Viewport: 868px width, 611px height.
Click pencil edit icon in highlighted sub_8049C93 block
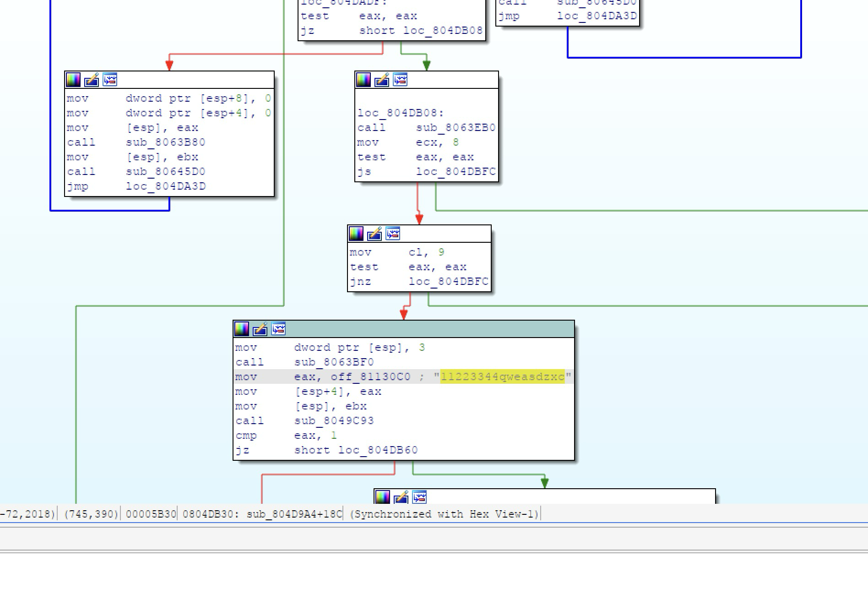pos(260,329)
